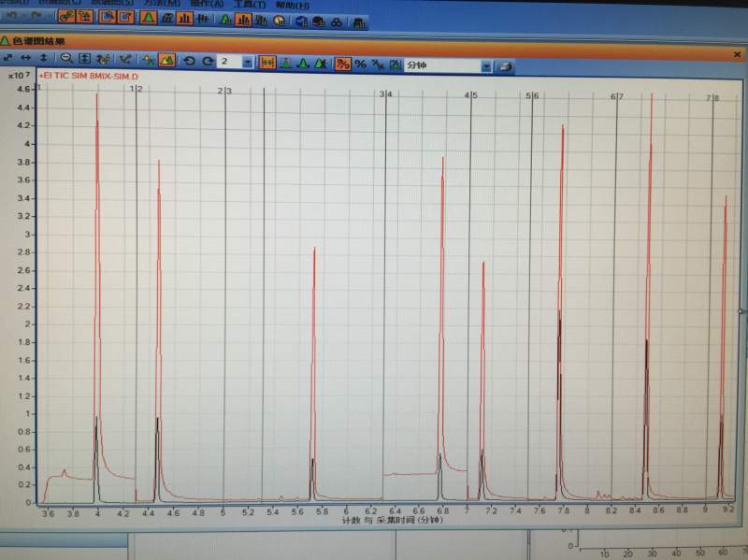Click the green peak with cross icon

(x=321, y=64)
